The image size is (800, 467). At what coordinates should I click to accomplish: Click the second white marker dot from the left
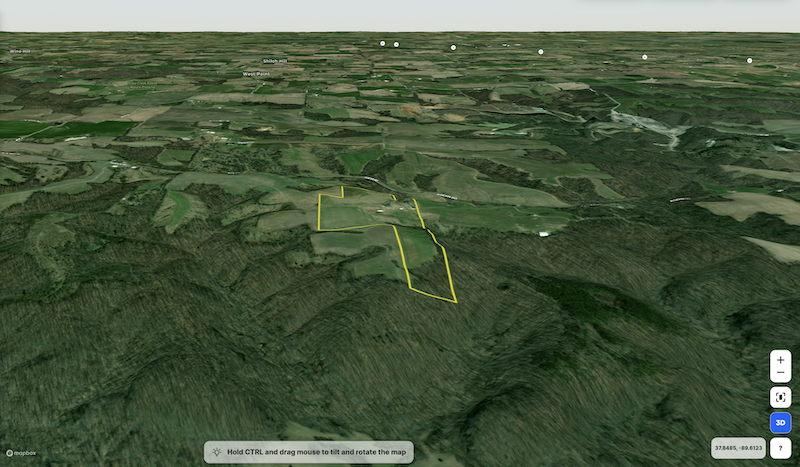(396, 44)
